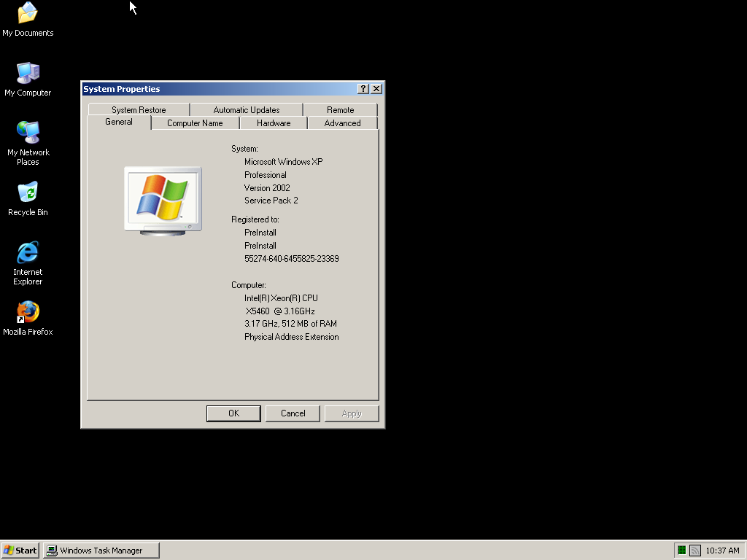Screen dimensions: 747x560
Task: Open the Automatic Updates tab
Action: click(x=247, y=110)
